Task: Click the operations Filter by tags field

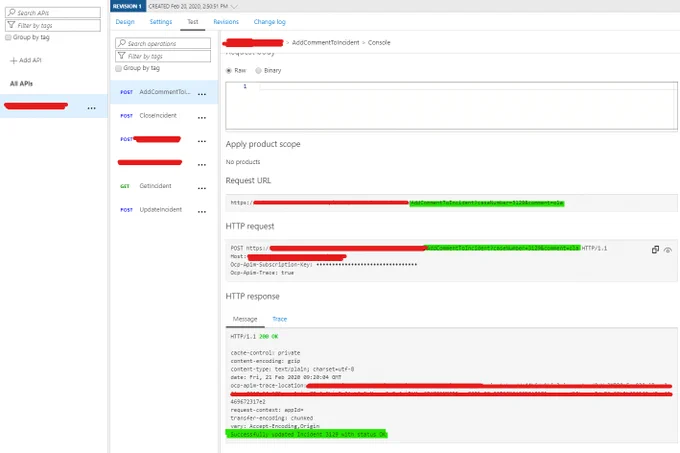Action: click(163, 56)
